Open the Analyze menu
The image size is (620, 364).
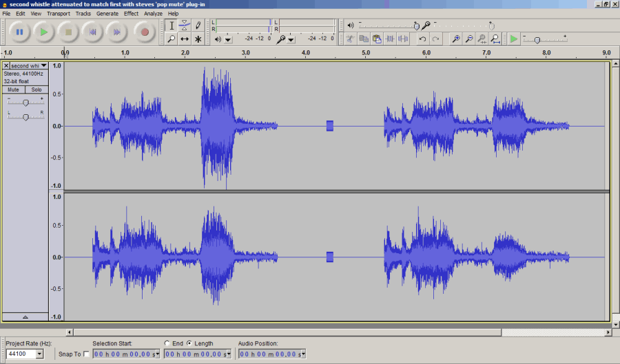point(153,14)
